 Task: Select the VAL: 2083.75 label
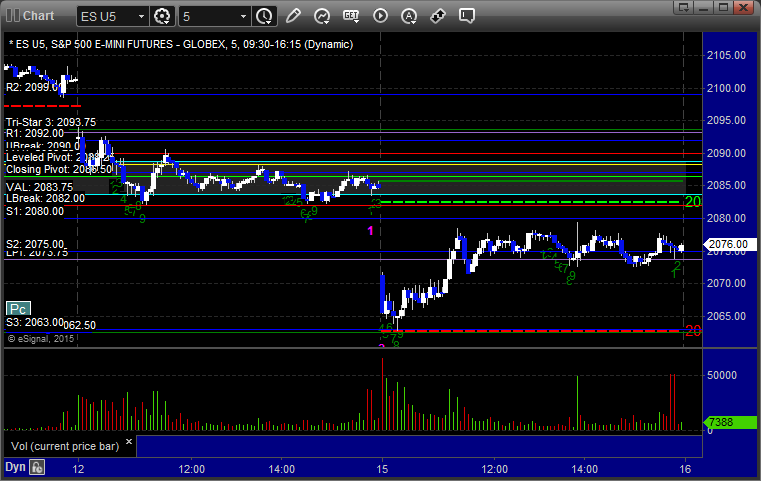tap(39, 187)
